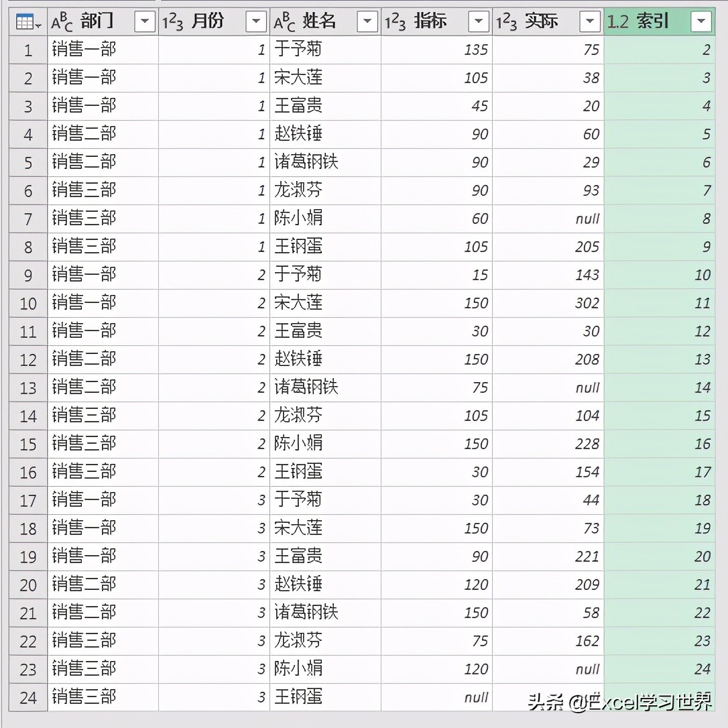Click the 实际 value 58 in row 21
728x728 pixels.
pos(548,613)
